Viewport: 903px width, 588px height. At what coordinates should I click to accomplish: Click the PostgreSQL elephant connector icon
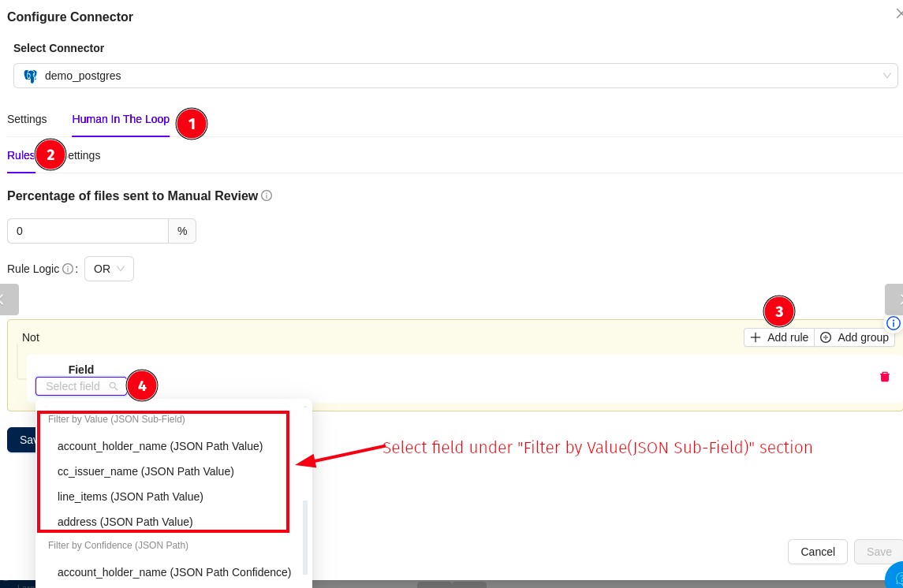point(31,76)
